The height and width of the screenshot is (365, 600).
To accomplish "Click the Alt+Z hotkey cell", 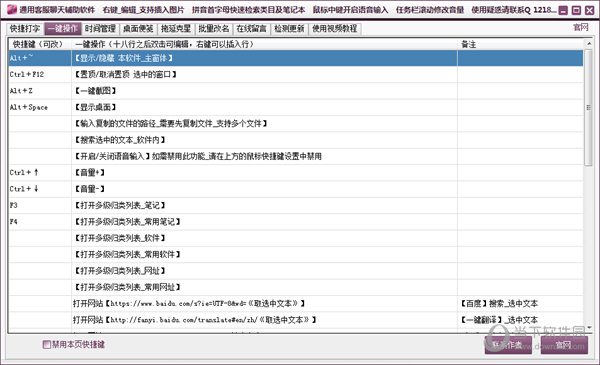I will click(40, 91).
